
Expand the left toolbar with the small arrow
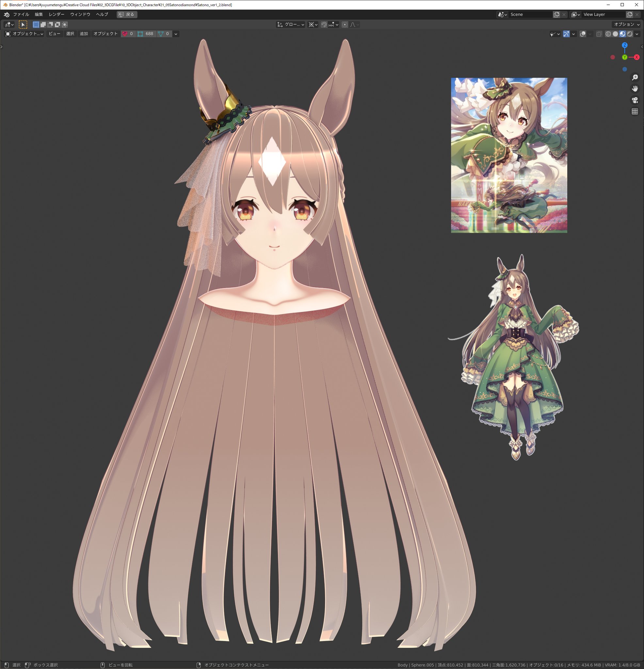(1, 47)
